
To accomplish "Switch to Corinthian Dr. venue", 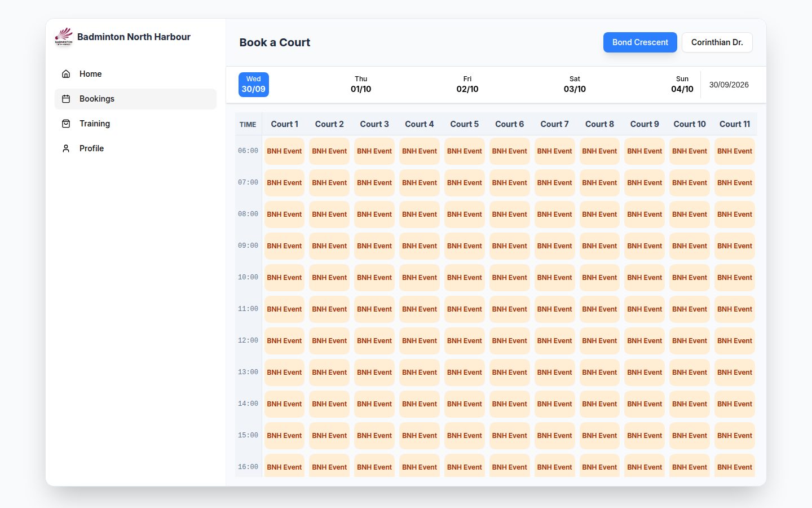I will click(717, 42).
